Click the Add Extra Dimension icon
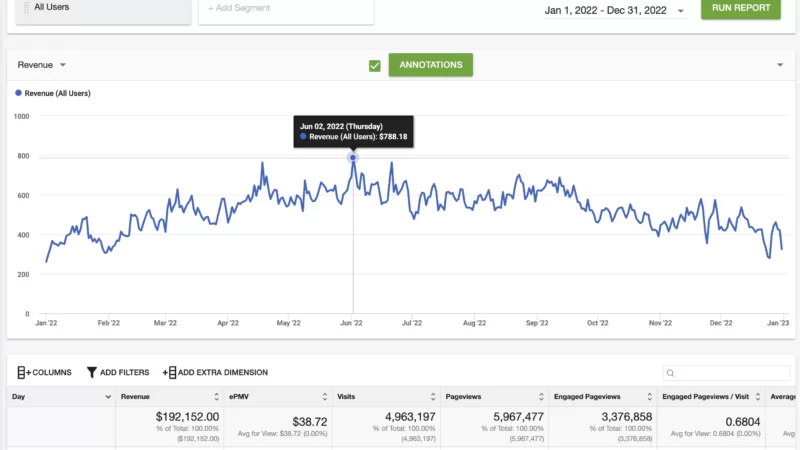Viewport: 800px width, 450px height. (169, 373)
